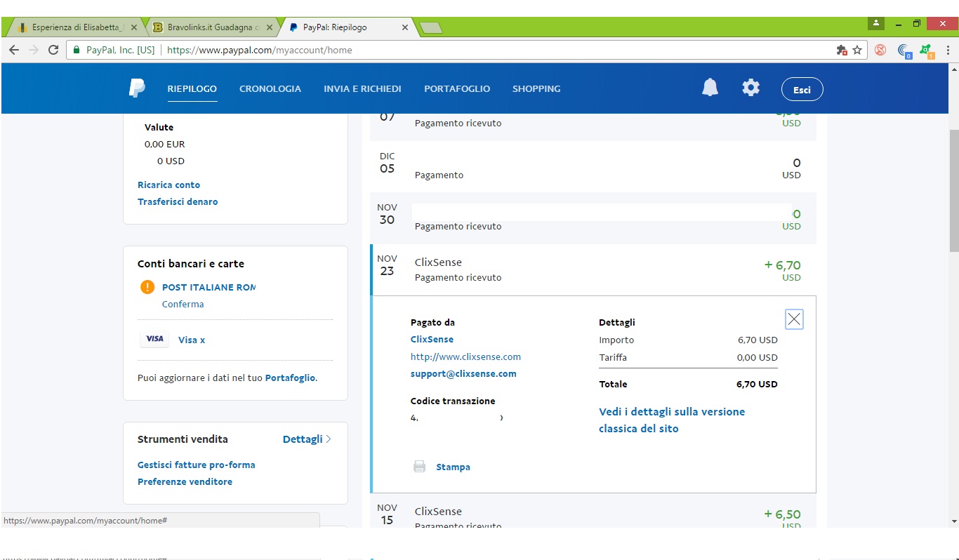
Task: Click the printer icon beside Stampa
Action: (x=420, y=467)
